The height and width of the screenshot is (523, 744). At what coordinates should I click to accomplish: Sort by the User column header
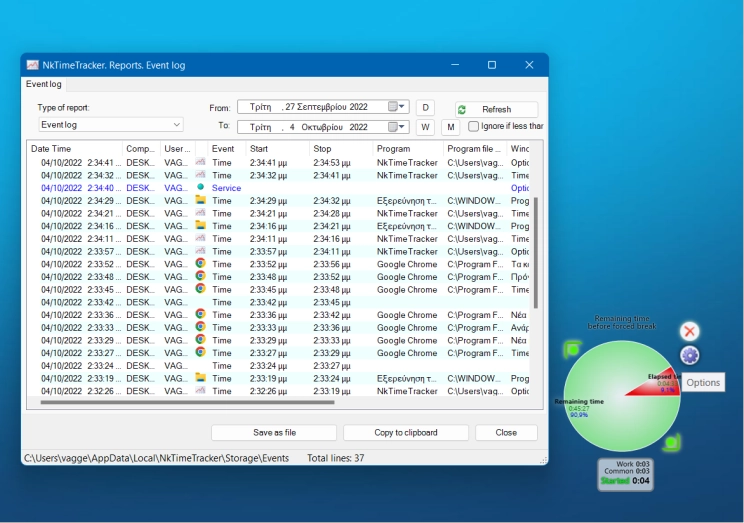177,149
